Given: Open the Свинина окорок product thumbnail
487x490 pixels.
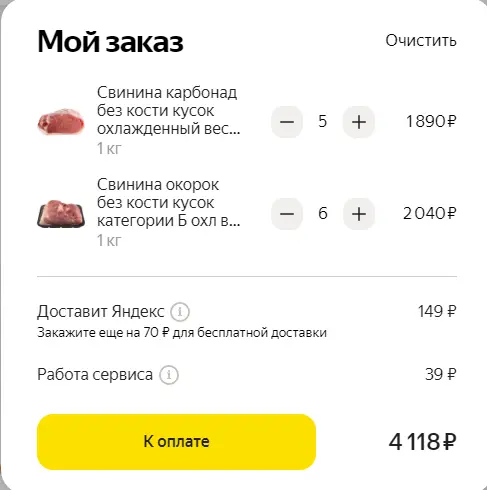Looking at the screenshot, I should tap(61, 214).
